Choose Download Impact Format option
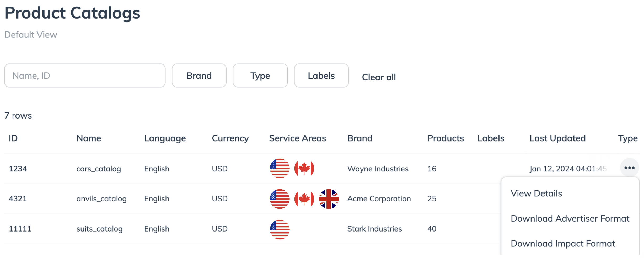The image size is (644, 258). coord(563,244)
